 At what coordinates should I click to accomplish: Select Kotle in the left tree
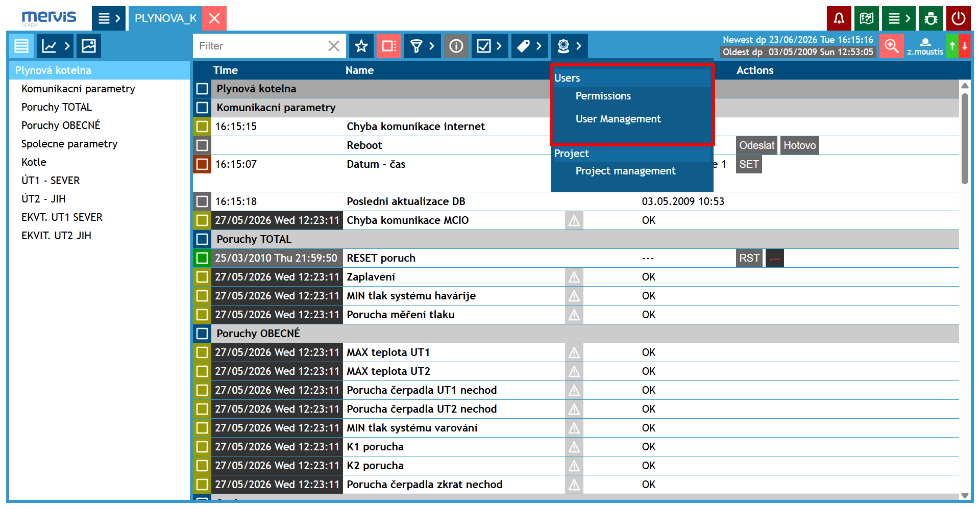coord(34,162)
